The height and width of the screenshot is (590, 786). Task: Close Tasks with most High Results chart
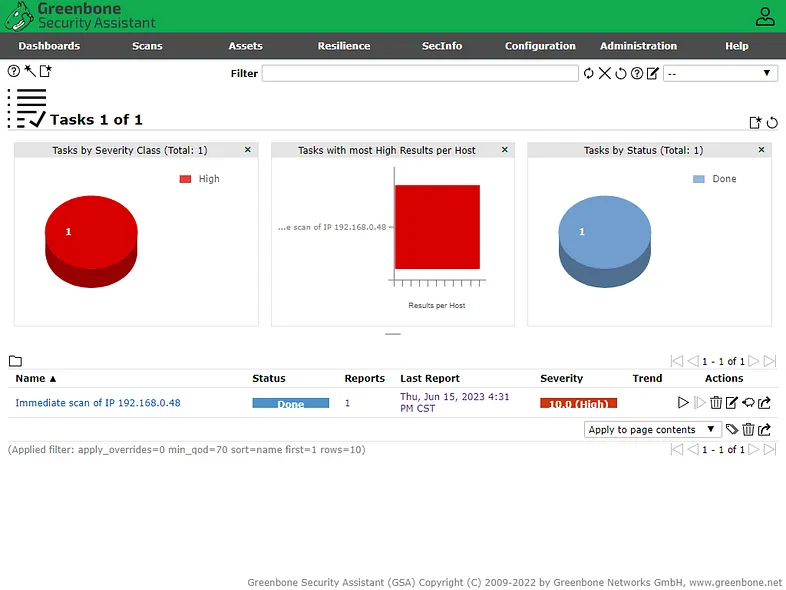pos(505,150)
